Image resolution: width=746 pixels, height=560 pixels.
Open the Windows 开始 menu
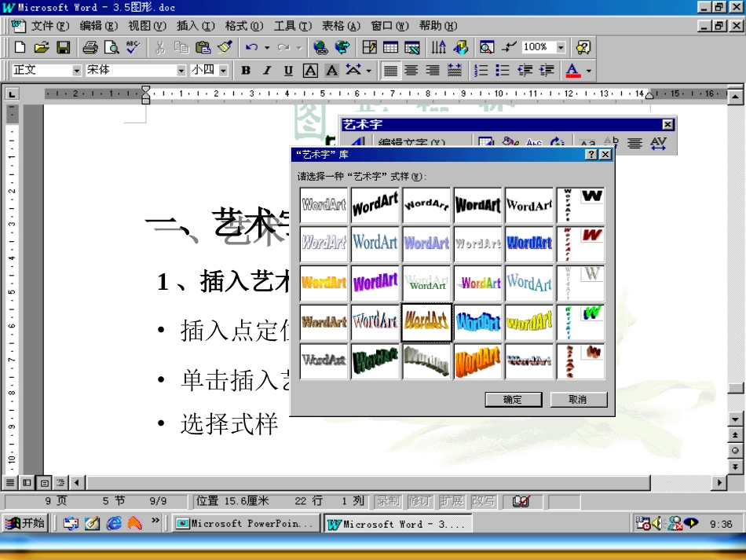point(26,523)
